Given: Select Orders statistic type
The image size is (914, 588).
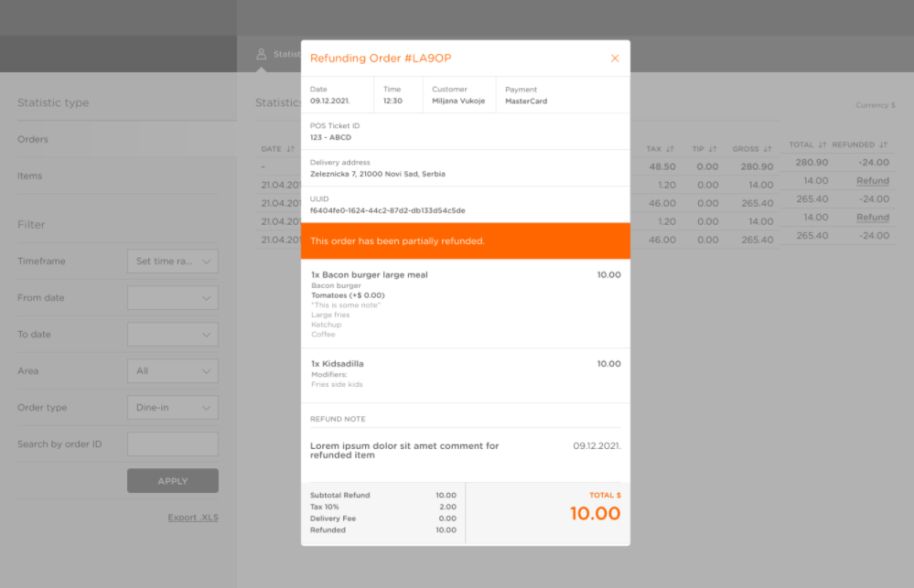Looking at the screenshot, I should click(x=33, y=140).
